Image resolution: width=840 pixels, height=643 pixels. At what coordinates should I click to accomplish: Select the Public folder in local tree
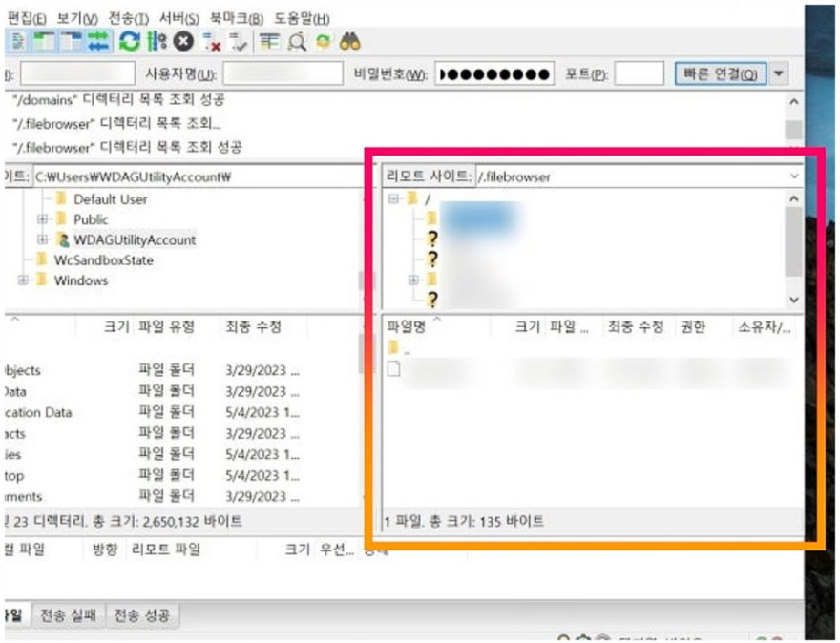[91, 219]
